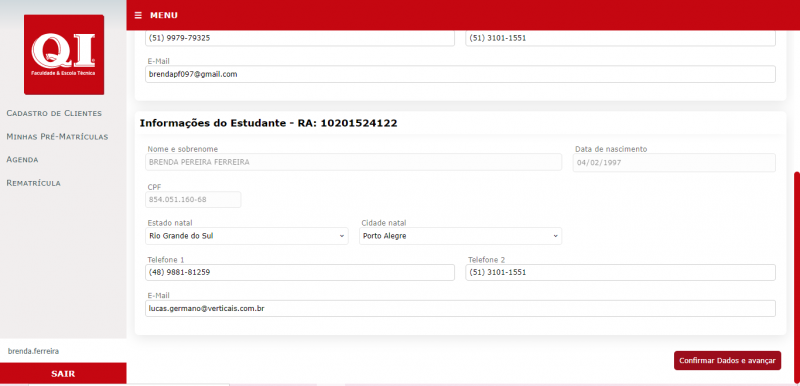The width and height of the screenshot is (800, 386).
Task: Click the student Telefone 1 field (48) 9881-81259
Action: (300, 272)
